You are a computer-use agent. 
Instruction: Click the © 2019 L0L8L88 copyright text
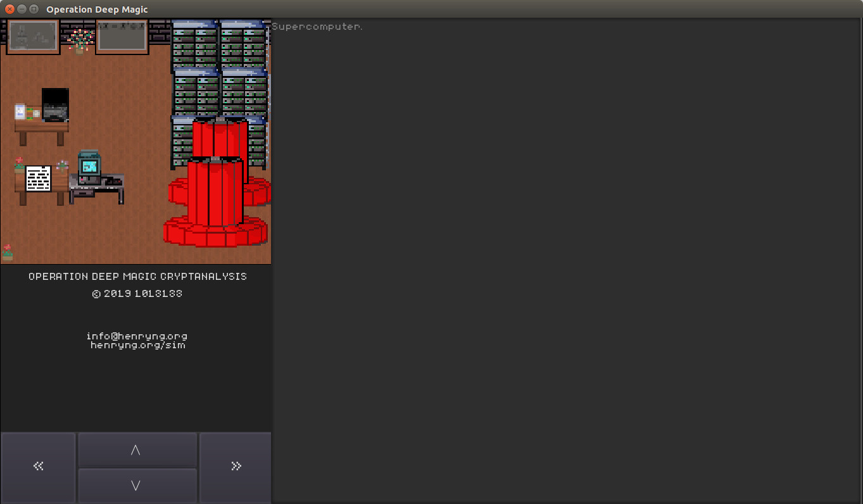pyautogui.click(x=137, y=293)
